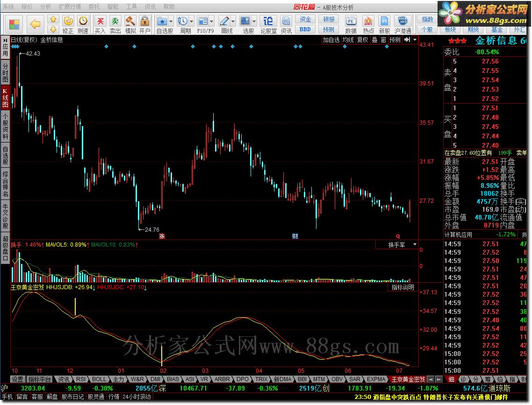
Task: Select the BOLL indicator tab
Action: coord(99,379)
